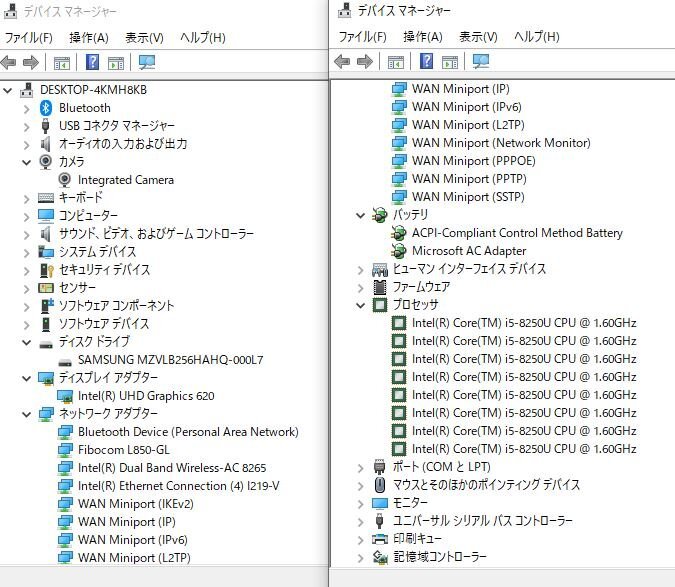The height and width of the screenshot is (587, 675).
Task: Open 表示(V) menu in left window
Action: [x=144, y=38]
